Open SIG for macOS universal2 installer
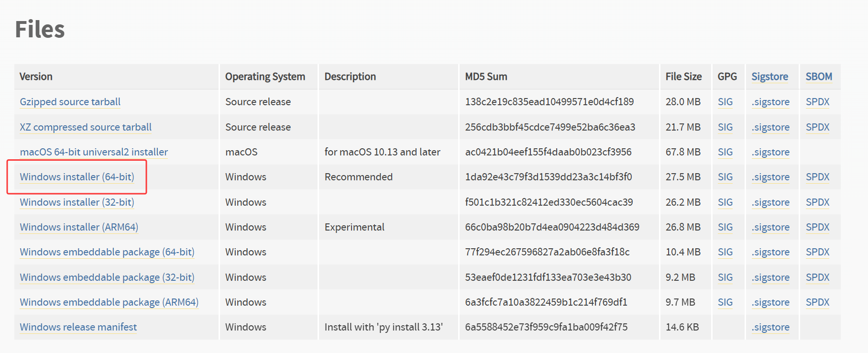 (x=725, y=152)
